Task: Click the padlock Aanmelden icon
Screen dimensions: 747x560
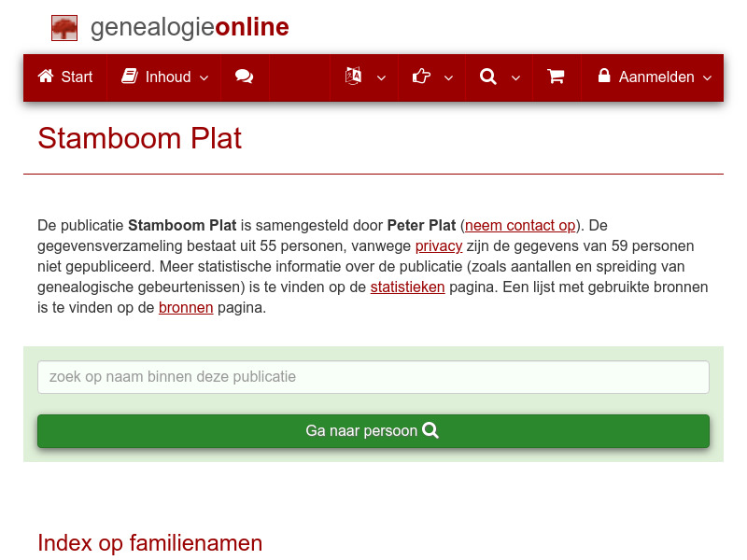Action: (x=604, y=77)
